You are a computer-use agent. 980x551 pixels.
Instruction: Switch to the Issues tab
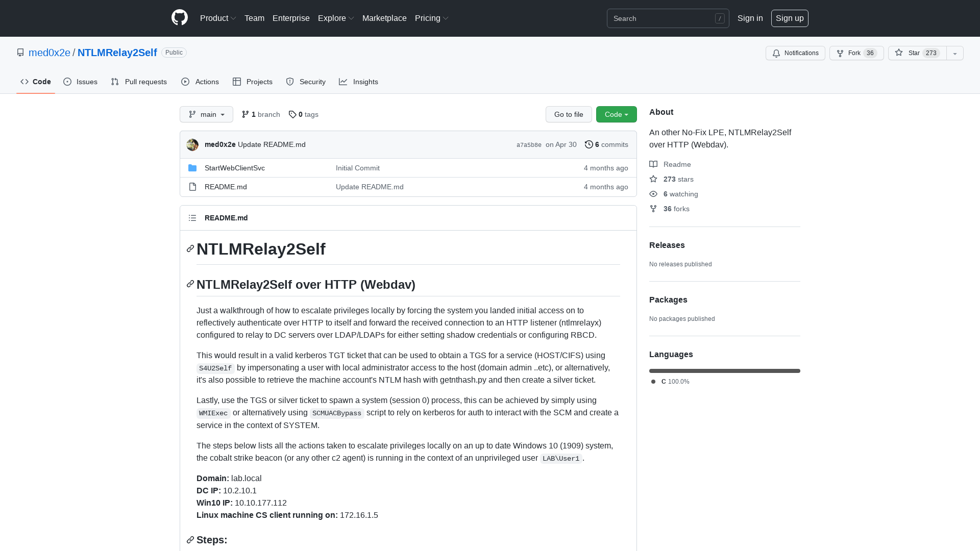pos(81,82)
